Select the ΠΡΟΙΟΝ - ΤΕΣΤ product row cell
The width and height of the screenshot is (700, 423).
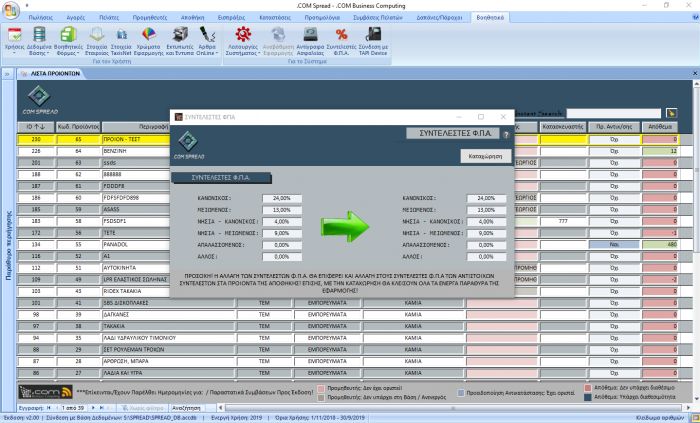[136, 140]
